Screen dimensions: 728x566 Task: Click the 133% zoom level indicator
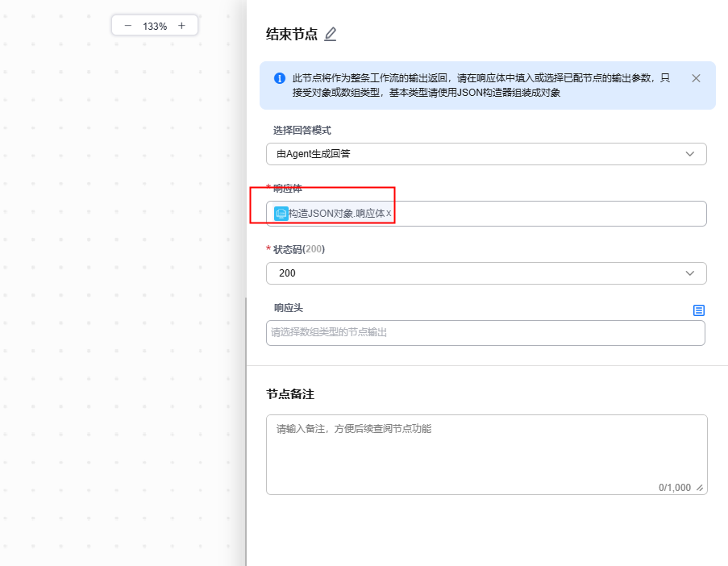(155, 27)
